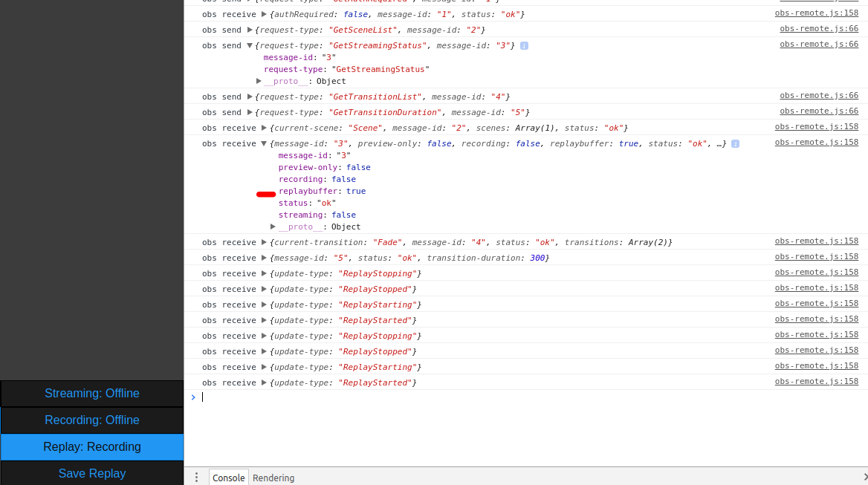This screenshot has width=868, height=485.
Task: Expand the Fade current-transition message
Action: 264,241
